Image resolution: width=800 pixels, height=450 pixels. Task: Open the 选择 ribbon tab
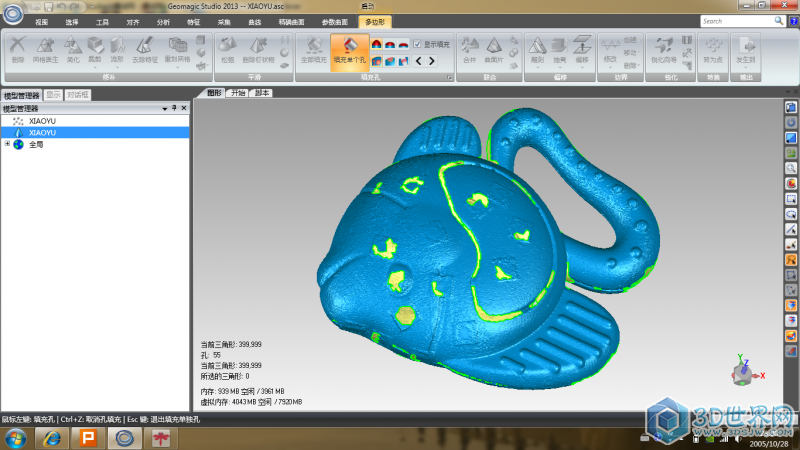point(72,22)
